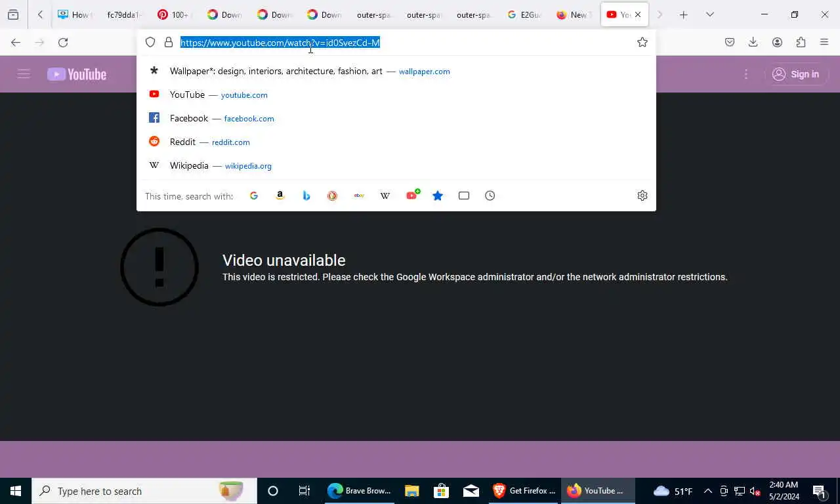Switch to the Firefox New tab
Screen dimensions: 840x504
574,14
